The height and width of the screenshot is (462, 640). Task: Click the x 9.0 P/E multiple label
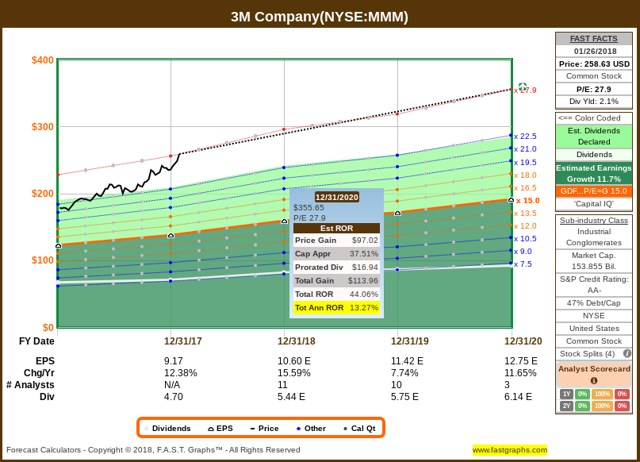[x=523, y=251]
